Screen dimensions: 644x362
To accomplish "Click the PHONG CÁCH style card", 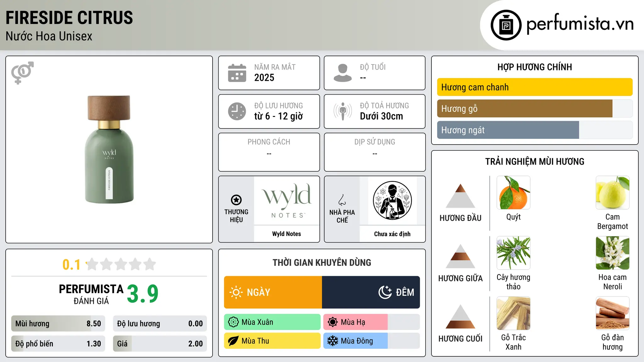I will (x=269, y=152).
